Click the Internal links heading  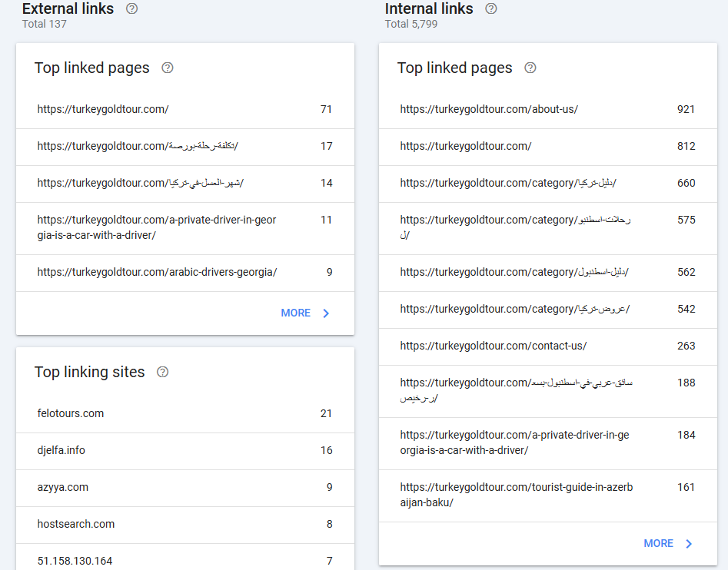429,8
